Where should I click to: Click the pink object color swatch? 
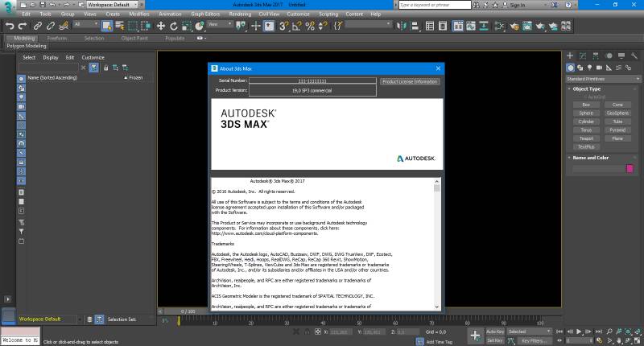pyautogui.click(x=630, y=169)
